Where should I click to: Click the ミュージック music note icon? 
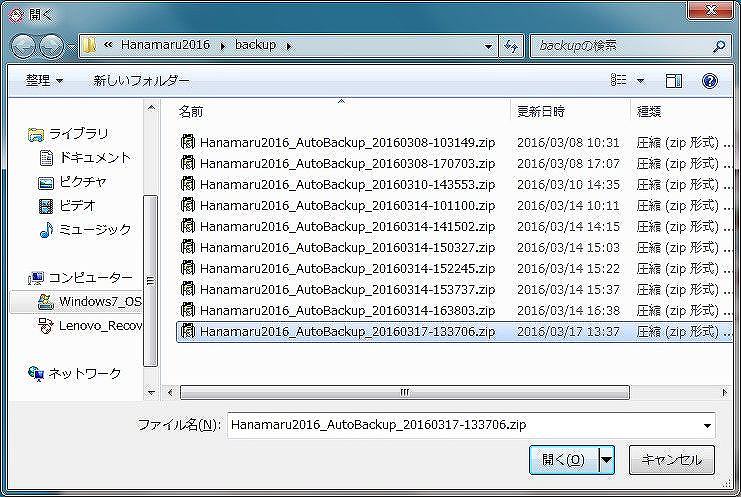(x=46, y=230)
